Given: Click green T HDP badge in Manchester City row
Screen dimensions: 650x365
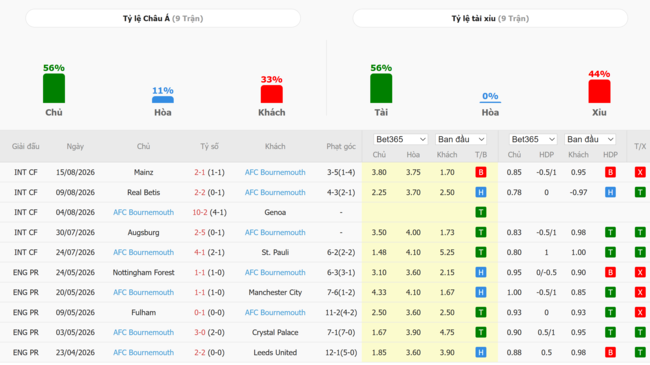Looking at the screenshot, I should click(610, 292).
